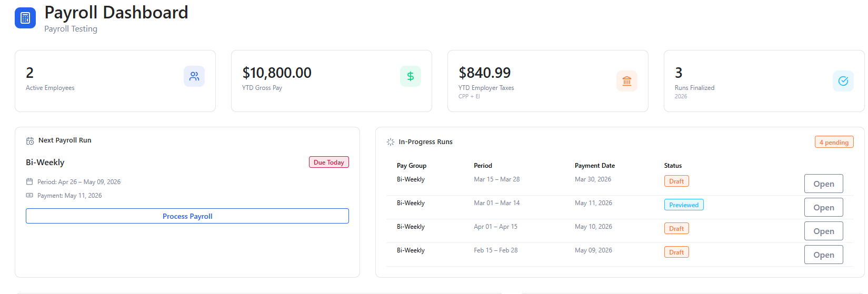Open the Mar 01 – Mar 14 run
The height and width of the screenshot is (294, 868).
[824, 207]
